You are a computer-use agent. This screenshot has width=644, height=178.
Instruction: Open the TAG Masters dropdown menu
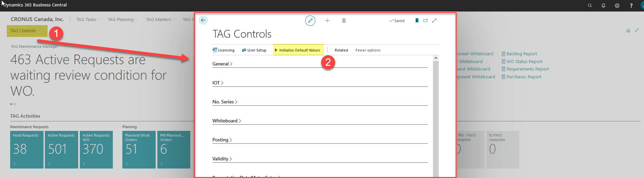(x=161, y=20)
